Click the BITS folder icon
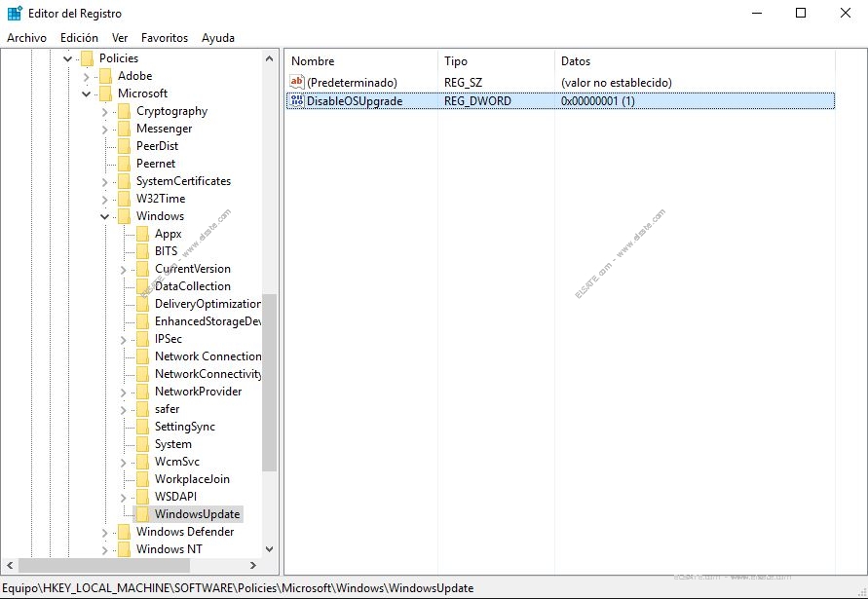868x599 pixels. [x=142, y=251]
